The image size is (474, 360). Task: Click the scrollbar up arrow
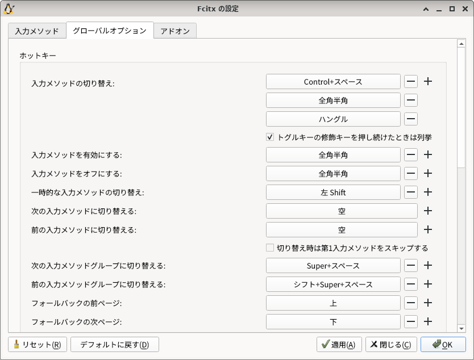pos(461,44)
